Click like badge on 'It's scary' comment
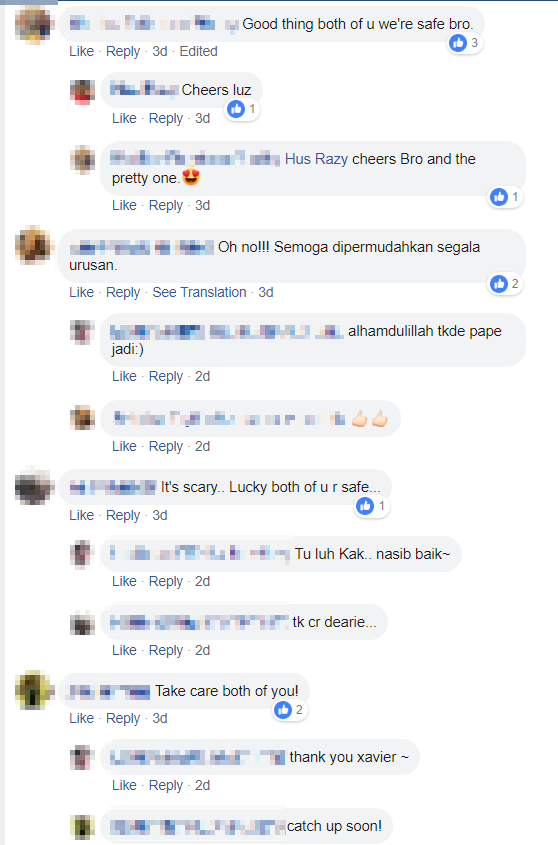The height and width of the screenshot is (845, 558). [x=372, y=506]
